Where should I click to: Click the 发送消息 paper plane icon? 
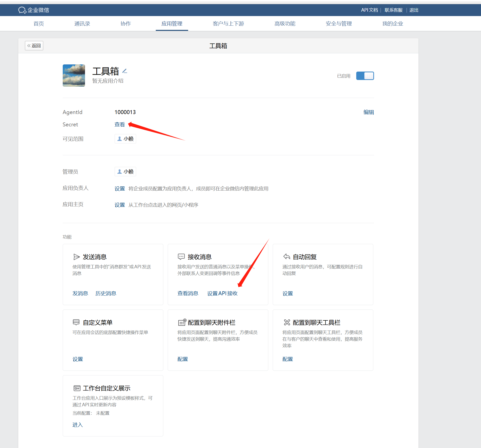[76, 257]
